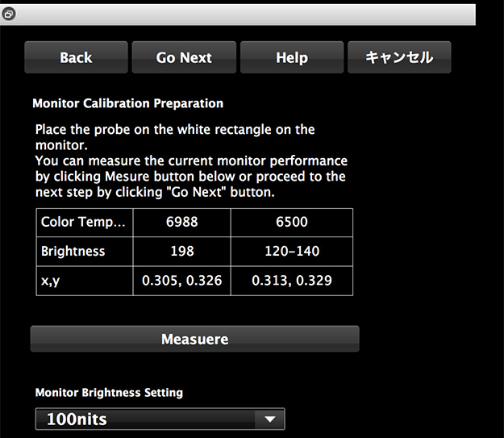This screenshot has width=504, height=438.
Task: Cancel calibration with the キャンセル button
Action: coord(399,57)
